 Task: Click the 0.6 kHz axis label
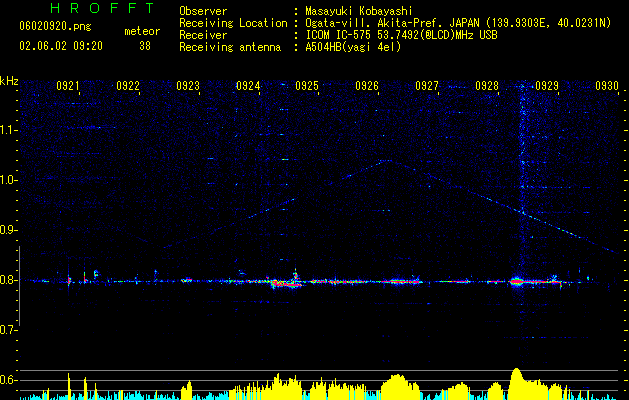pyautogui.click(x=9, y=380)
